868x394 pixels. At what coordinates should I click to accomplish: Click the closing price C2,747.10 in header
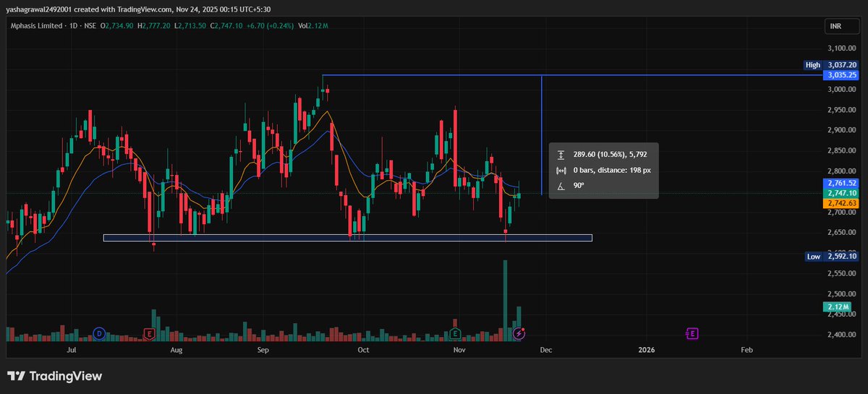coord(226,26)
